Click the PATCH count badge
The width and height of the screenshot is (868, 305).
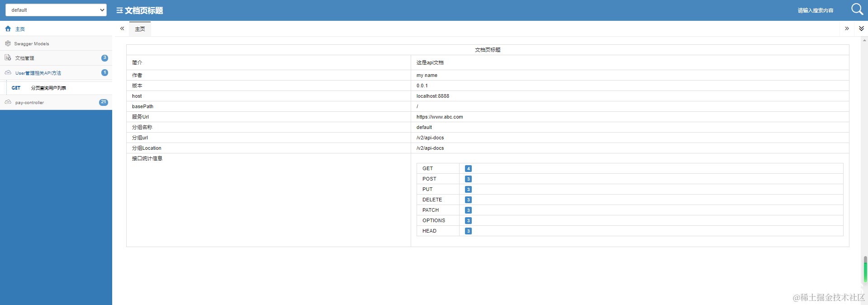point(468,210)
